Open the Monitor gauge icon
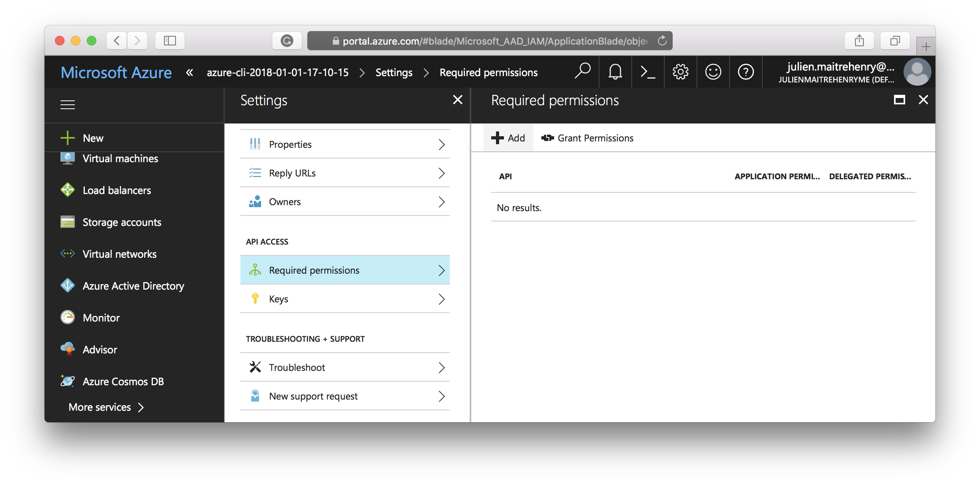Viewport: 980px width, 486px height. [x=67, y=317]
